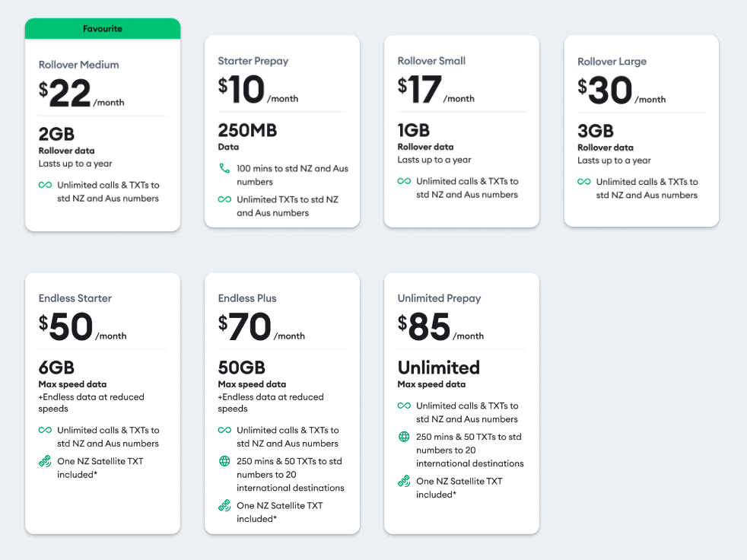Choose the Unlimited Prepay plan heading

(439, 298)
